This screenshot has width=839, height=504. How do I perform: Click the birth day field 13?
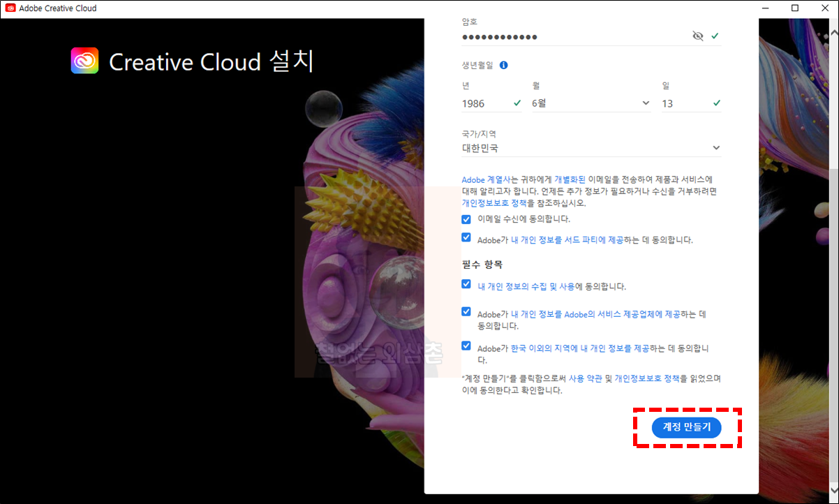pos(691,103)
